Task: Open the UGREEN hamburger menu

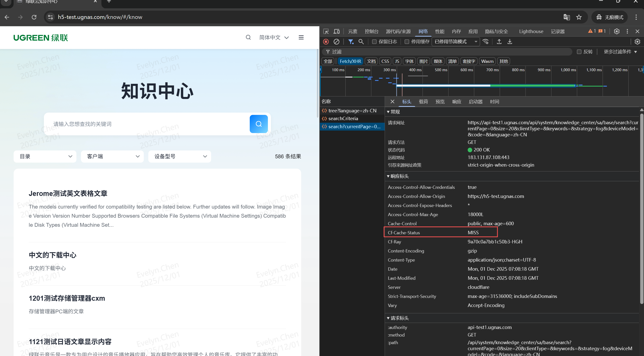Action: (301, 38)
